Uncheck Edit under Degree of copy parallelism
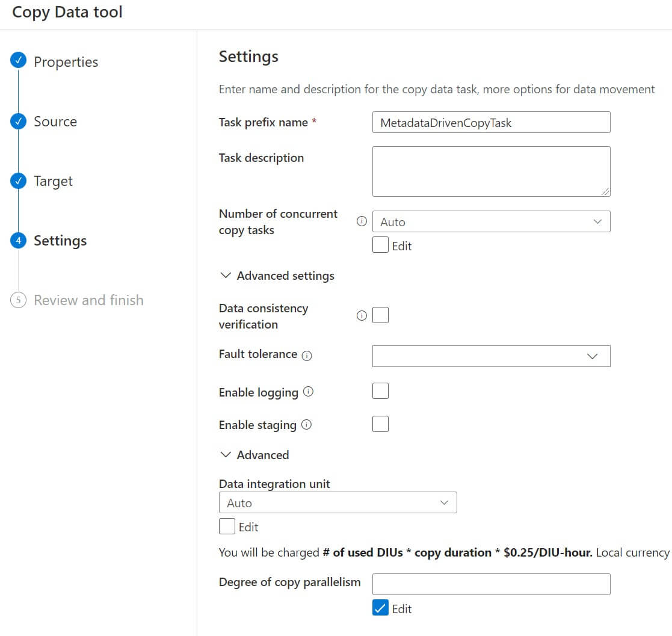Image resolution: width=672 pixels, height=636 pixels. (x=380, y=608)
